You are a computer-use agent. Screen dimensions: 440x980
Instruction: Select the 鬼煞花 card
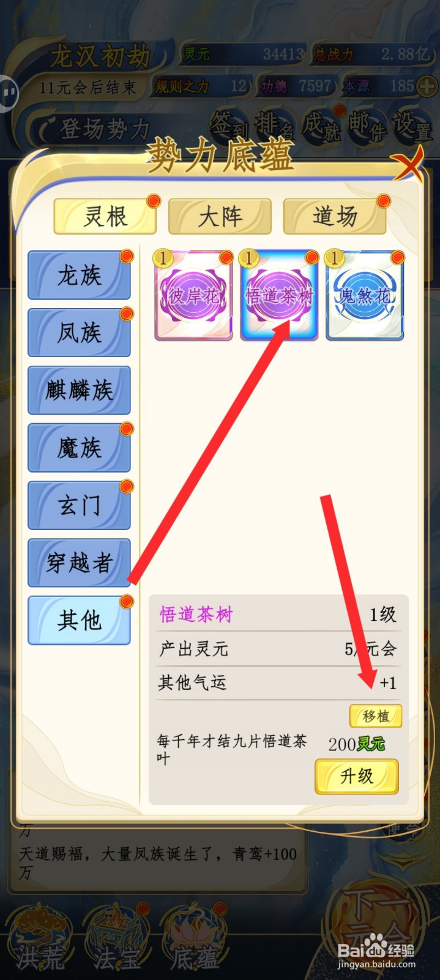365,295
